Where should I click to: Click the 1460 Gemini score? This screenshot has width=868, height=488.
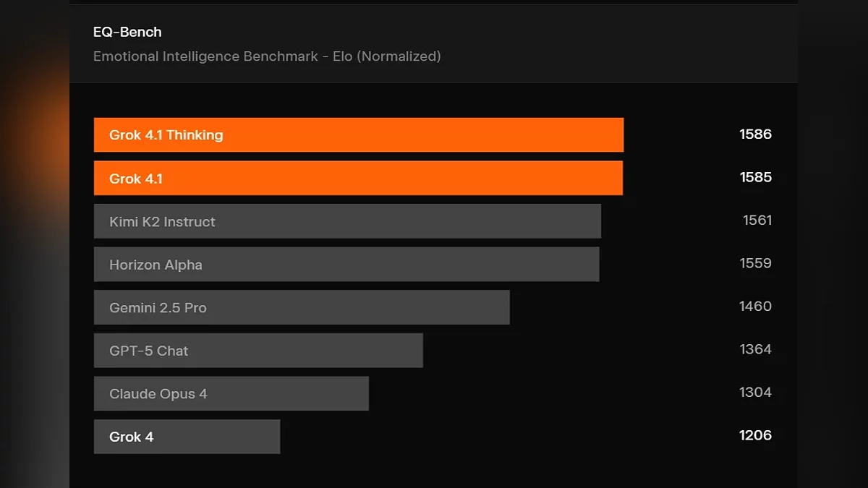755,306
